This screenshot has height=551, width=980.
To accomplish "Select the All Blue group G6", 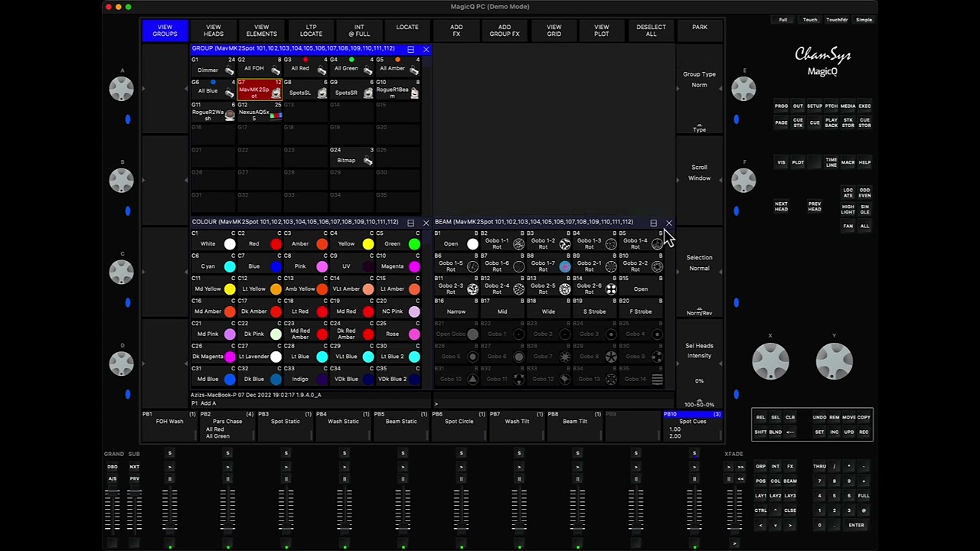I will coord(214,90).
